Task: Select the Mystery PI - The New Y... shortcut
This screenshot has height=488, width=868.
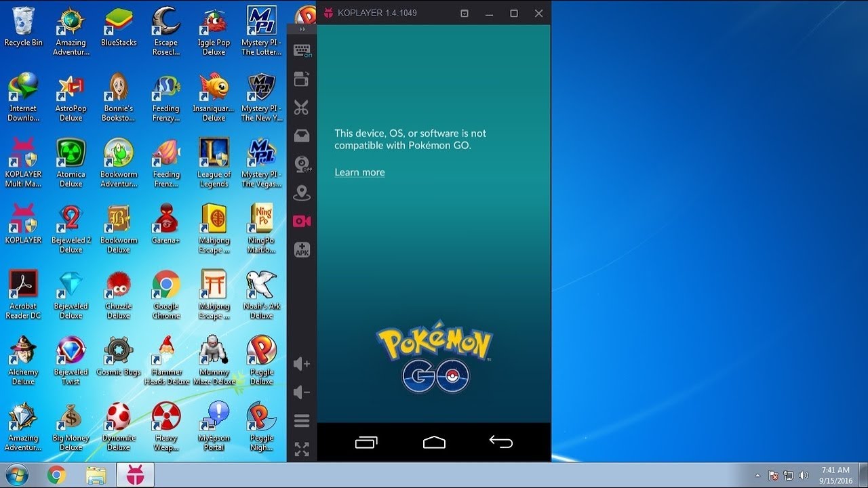Action: [x=262, y=97]
